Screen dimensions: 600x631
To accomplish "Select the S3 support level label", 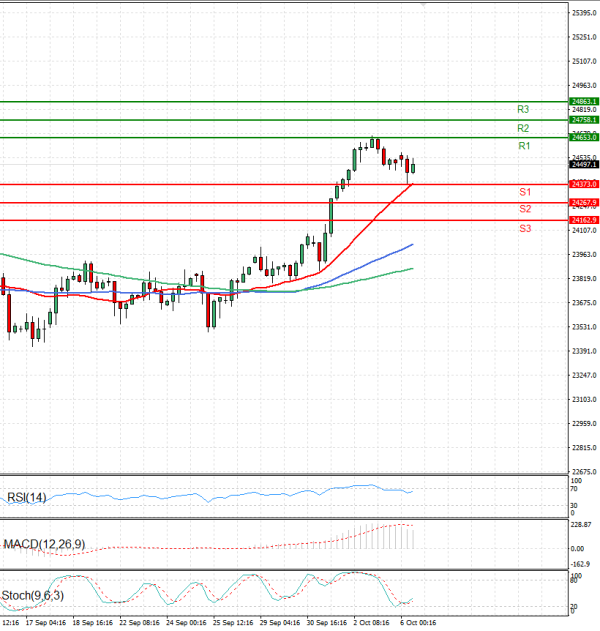I will tap(525, 229).
